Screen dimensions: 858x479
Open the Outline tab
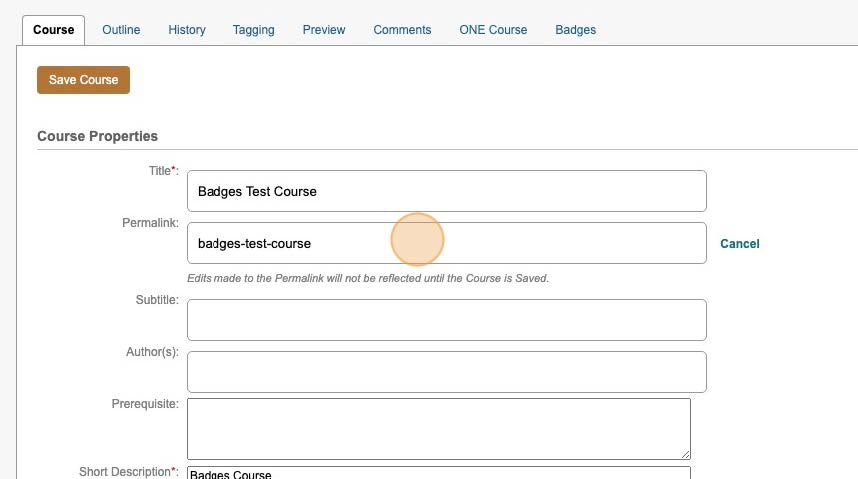121,30
